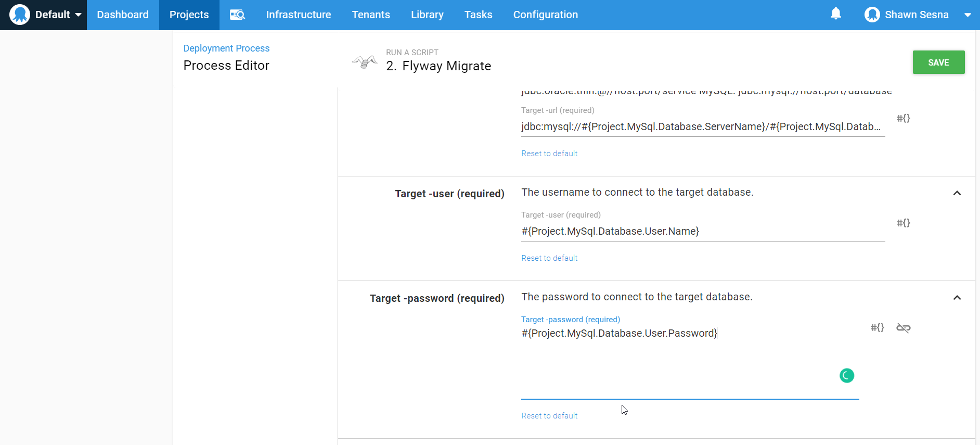This screenshot has width=980, height=445.
Task: Click the Flyway Migrate step logo
Action: click(365, 62)
